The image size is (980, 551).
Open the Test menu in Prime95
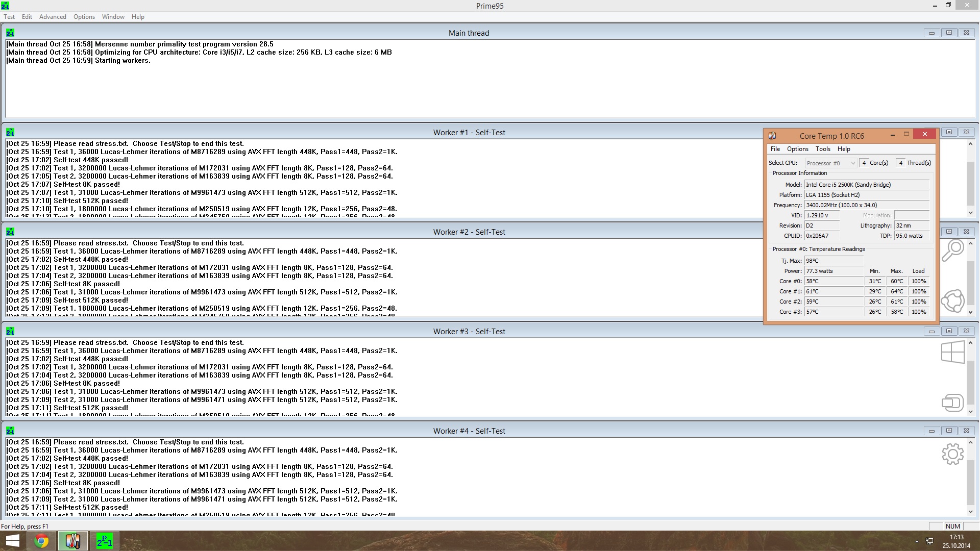9,17
